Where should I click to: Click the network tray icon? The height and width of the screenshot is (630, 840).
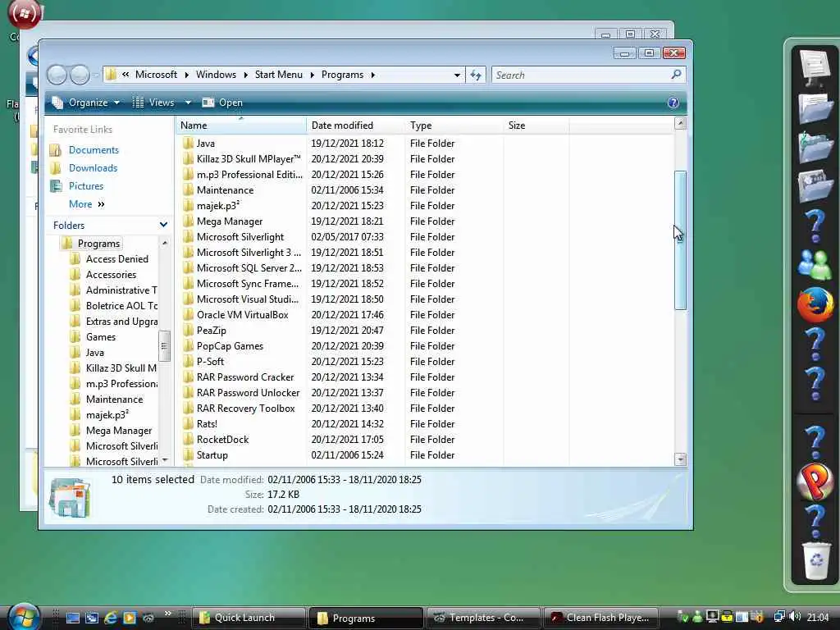pos(780,617)
